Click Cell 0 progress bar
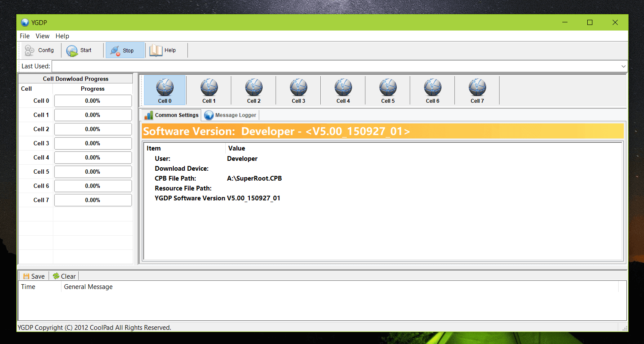 pyautogui.click(x=93, y=101)
